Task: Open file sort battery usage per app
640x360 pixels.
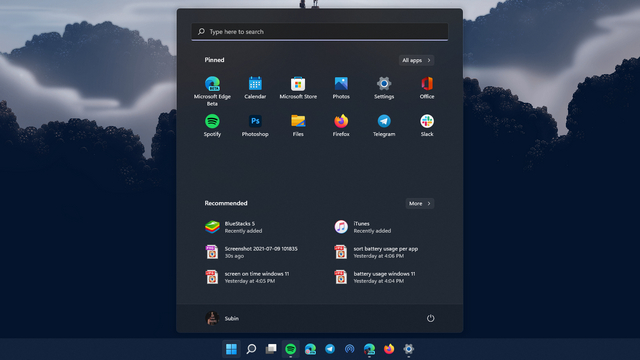Action: (x=376, y=252)
